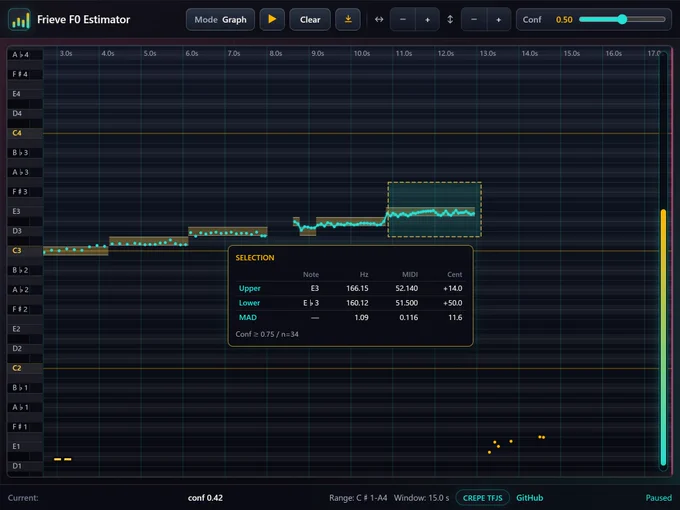
Task: Click the Paused status text
Action: tap(658, 498)
